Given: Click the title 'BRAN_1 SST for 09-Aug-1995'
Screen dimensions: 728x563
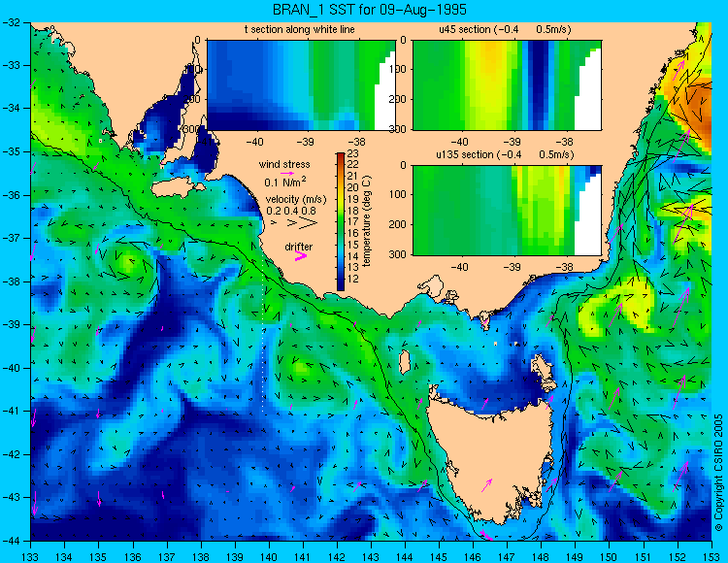Looking at the screenshot, I should pyautogui.click(x=370, y=10).
